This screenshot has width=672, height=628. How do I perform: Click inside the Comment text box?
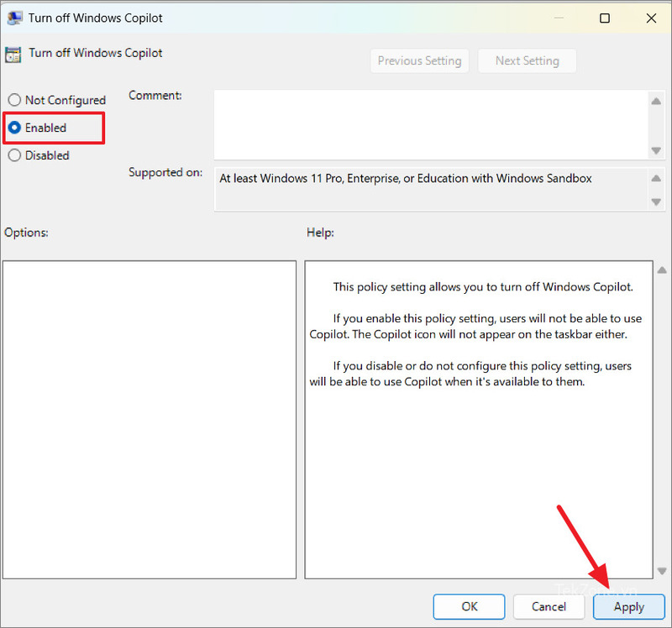[431, 124]
